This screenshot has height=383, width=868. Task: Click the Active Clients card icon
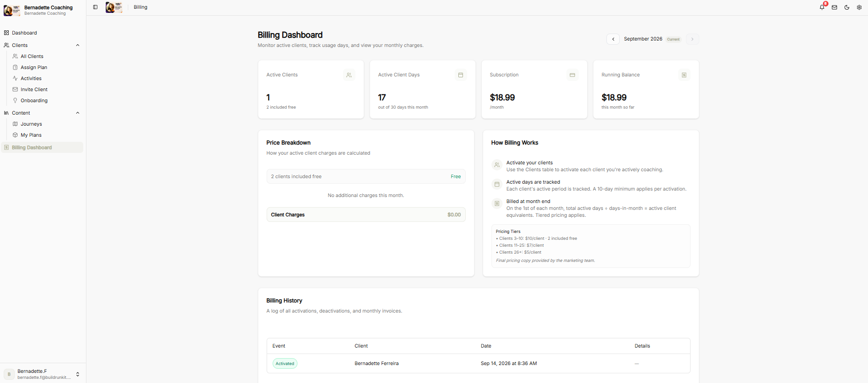coord(349,75)
